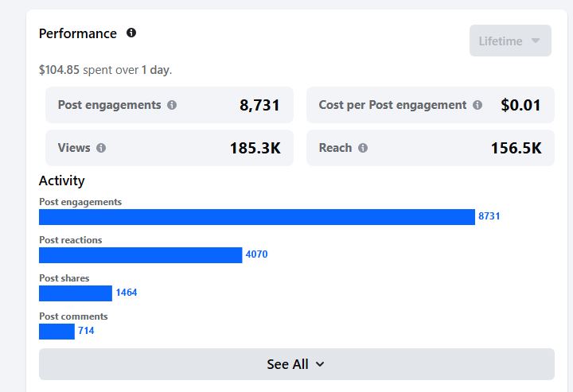Click the chevron in See All
The height and width of the screenshot is (392, 573).
pos(320,364)
